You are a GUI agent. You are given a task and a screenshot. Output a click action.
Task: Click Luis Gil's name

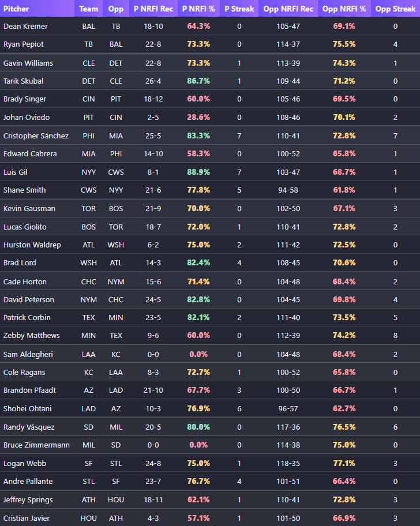(x=16, y=172)
